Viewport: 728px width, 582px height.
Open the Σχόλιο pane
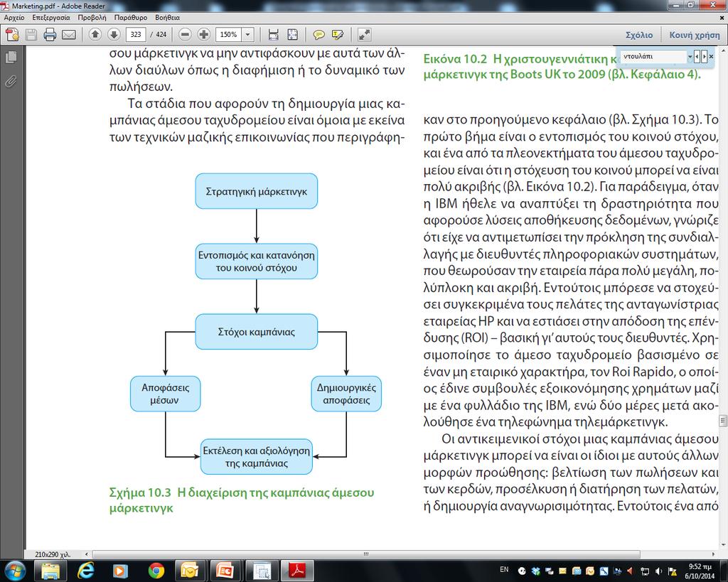[x=639, y=36]
